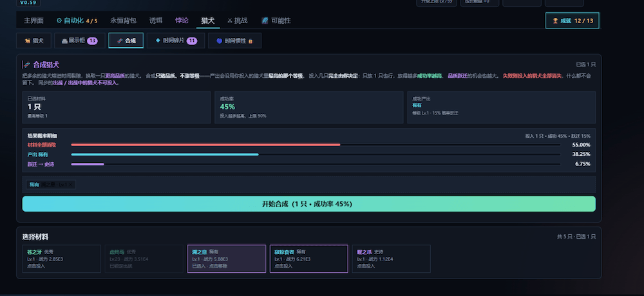Click the cyan 产出 稀有 probability bar
Viewport: 644px width, 296px height.
165,154
